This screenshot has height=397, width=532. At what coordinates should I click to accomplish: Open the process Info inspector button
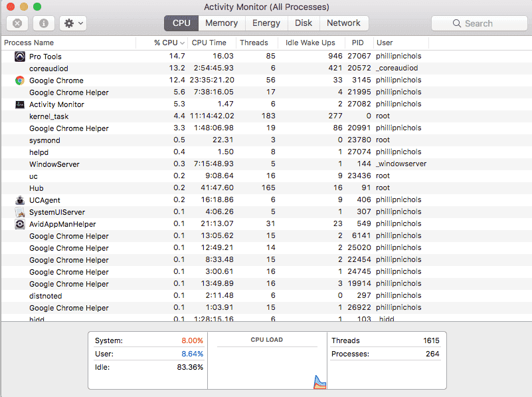point(44,23)
